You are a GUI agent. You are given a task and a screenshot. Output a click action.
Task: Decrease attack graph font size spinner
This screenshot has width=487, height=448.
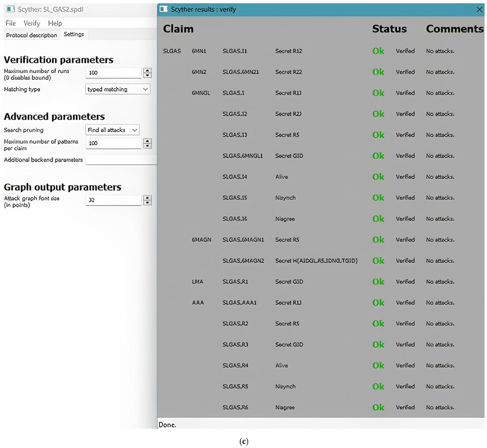[147, 202]
